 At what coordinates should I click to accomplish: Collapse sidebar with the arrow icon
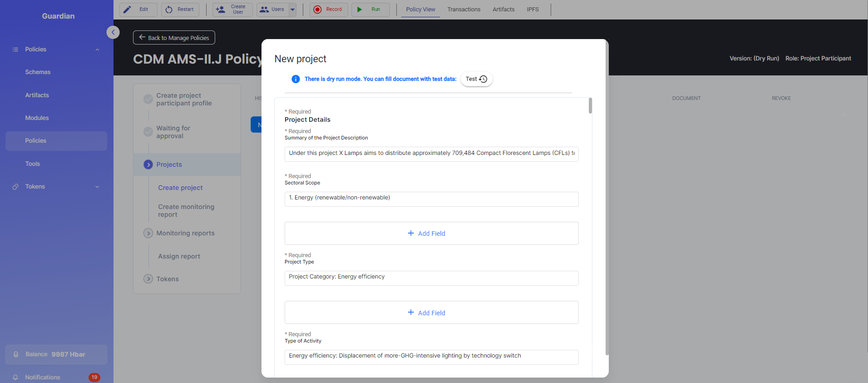(x=113, y=32)
